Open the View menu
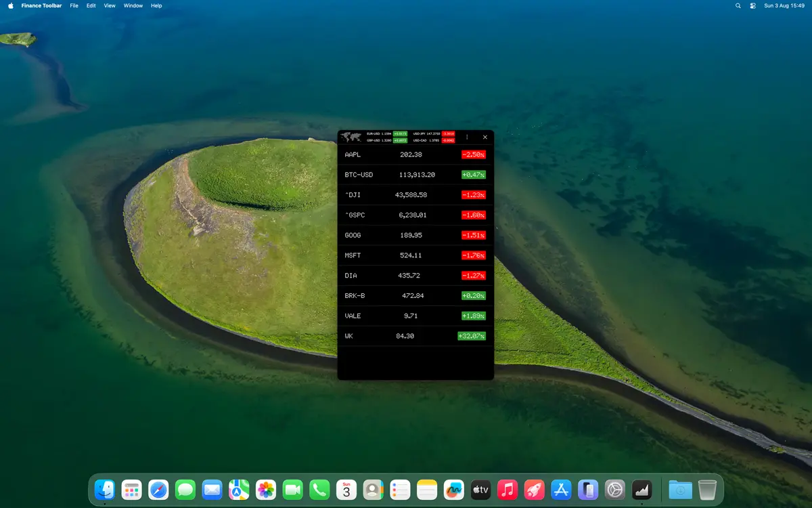812x508 pixels. [x=110, y=5]
